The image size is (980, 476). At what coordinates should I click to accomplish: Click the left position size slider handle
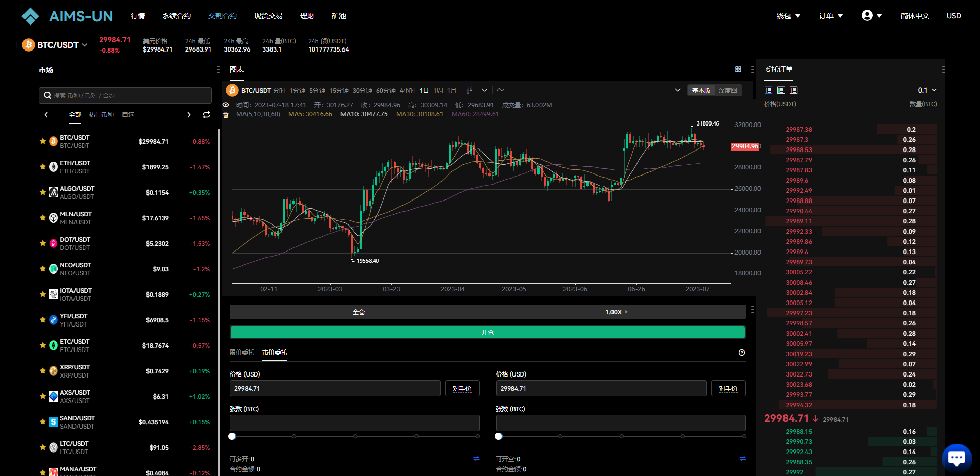pos(232,436)
